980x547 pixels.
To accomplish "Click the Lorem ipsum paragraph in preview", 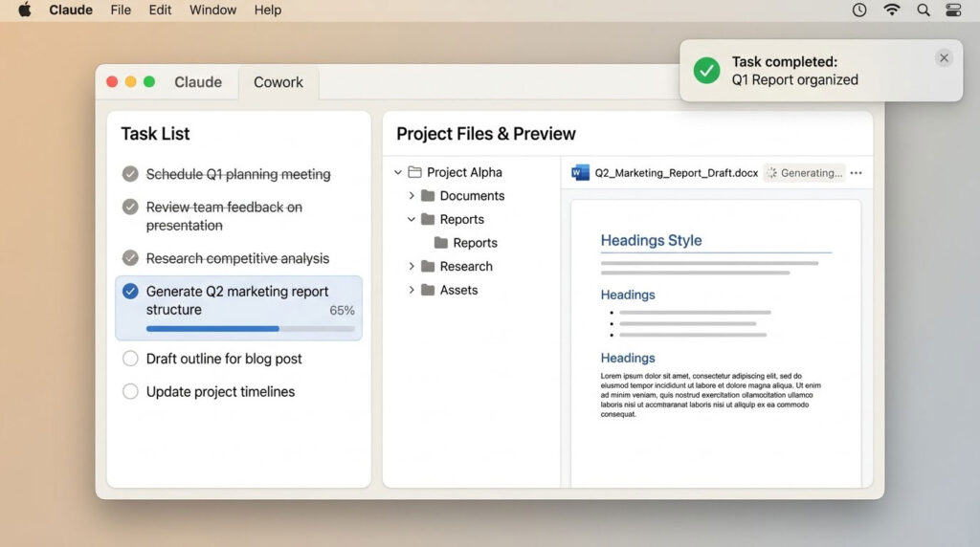I will pyautogui.click(x=711, y=395).
